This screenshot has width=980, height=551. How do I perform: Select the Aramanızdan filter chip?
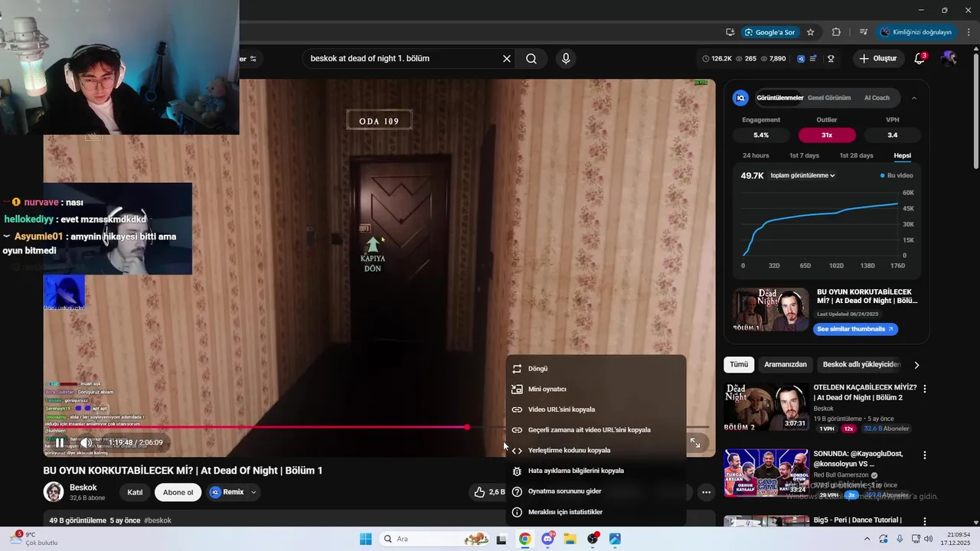point(785,365)
